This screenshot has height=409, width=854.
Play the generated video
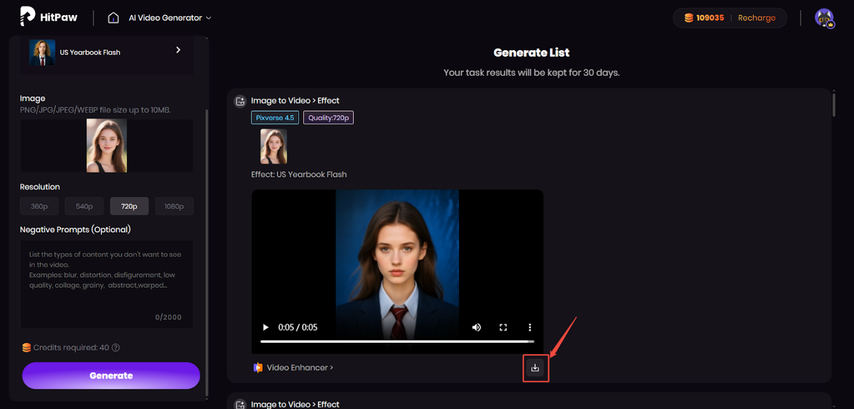(265, 327)
